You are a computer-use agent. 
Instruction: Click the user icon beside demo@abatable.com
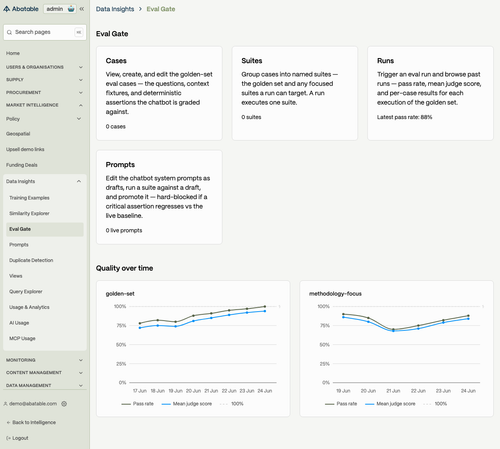pos(5,404)
